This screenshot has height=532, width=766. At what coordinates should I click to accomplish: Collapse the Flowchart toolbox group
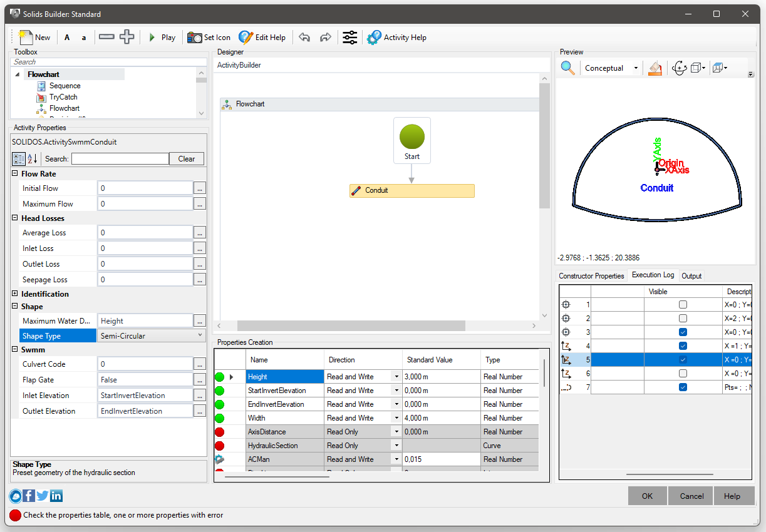pos(18,74)
